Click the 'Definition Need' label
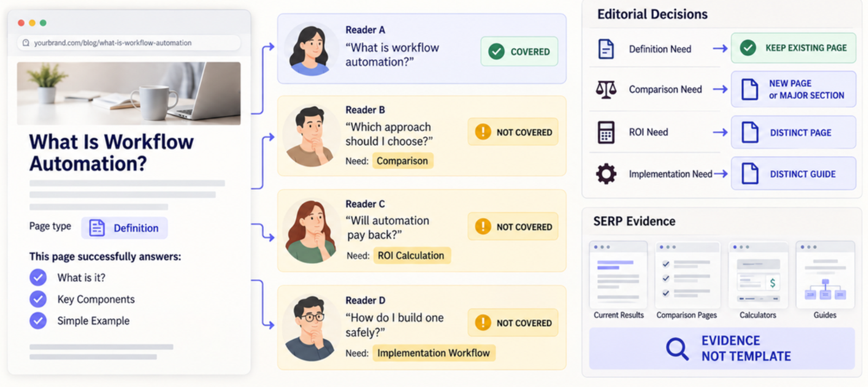868x387 pixels. click(x=660, y=49)
